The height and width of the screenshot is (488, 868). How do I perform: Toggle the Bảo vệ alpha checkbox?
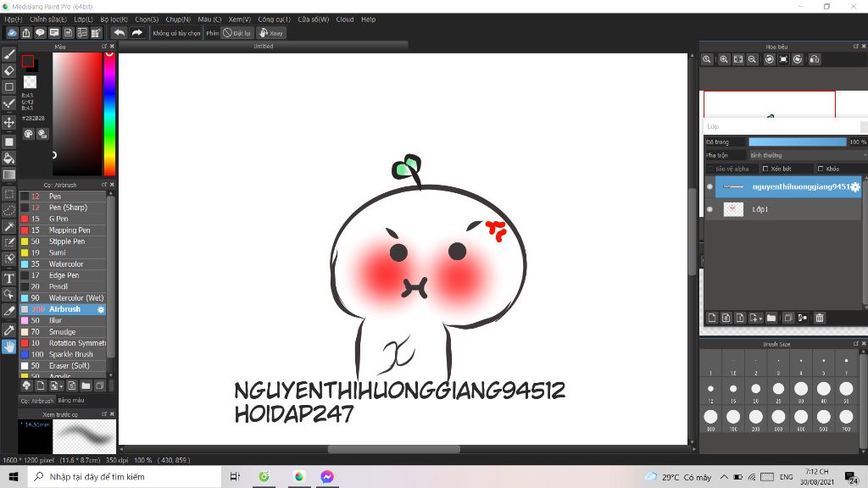pyautogui.click(x=710, y=169)
